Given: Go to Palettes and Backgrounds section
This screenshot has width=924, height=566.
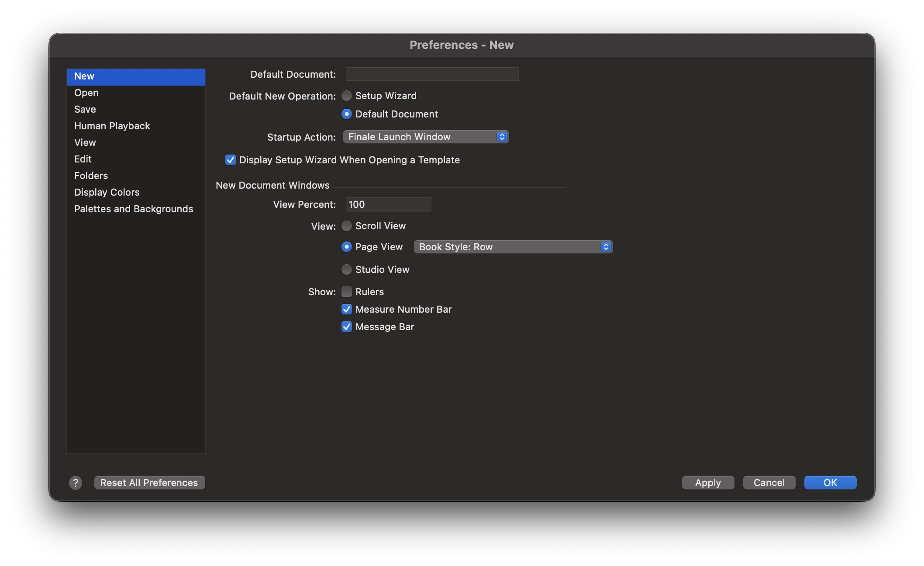Looking at the screenshot, I should coord(134,209).
